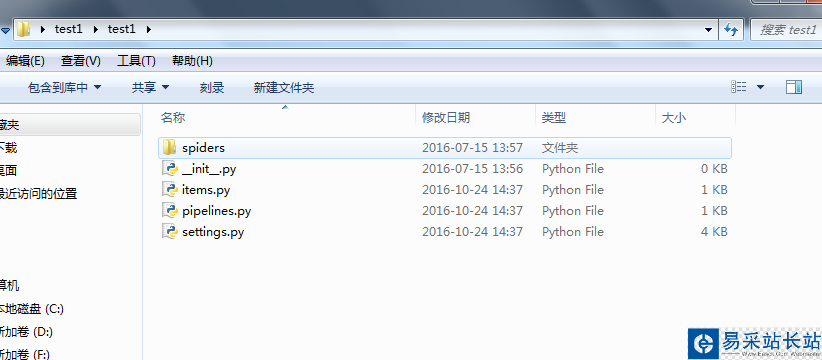Open the 工具(T) menu
822x360 pixels.
(136, 61)
